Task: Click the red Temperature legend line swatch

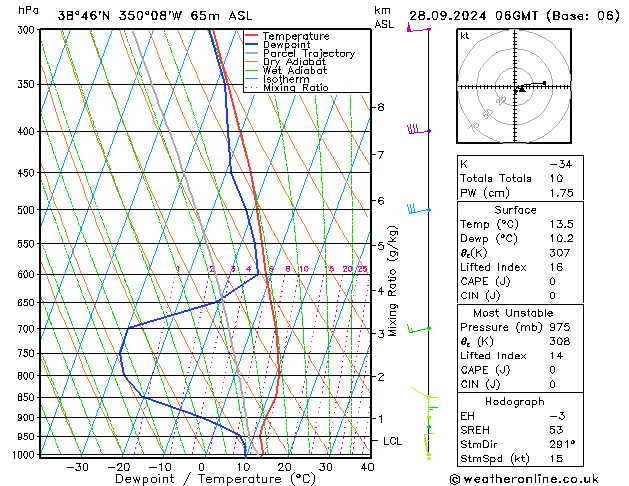Action: point(251,36)
